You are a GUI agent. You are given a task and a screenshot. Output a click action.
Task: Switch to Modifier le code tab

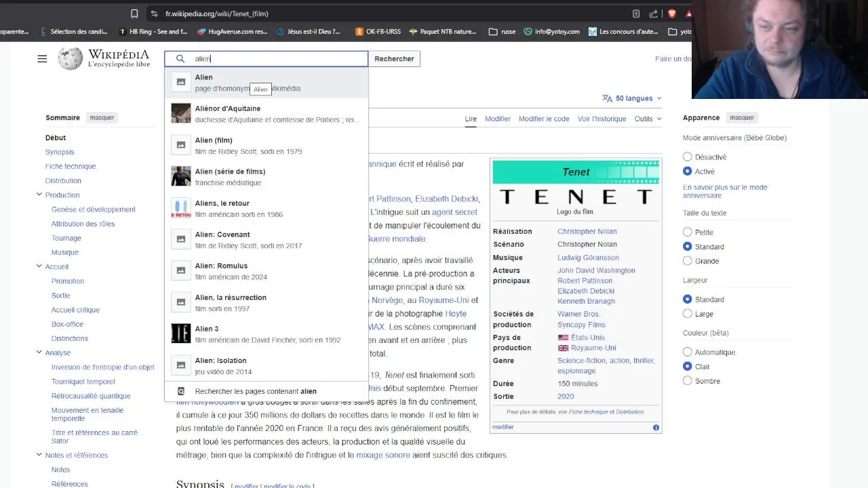point(544,119)
